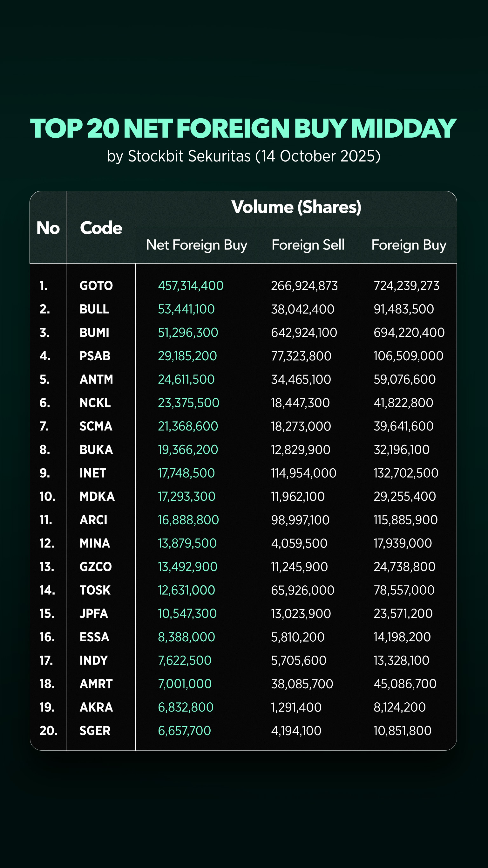Image resolution: width=488 pixels, height=868 pixels.
Task: Select the Net Foreign Buy column header
Action: [x=196, y=245]
